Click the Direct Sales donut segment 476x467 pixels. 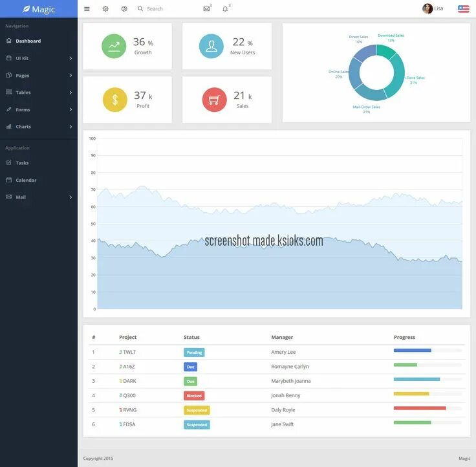click(x=365, y=52)
